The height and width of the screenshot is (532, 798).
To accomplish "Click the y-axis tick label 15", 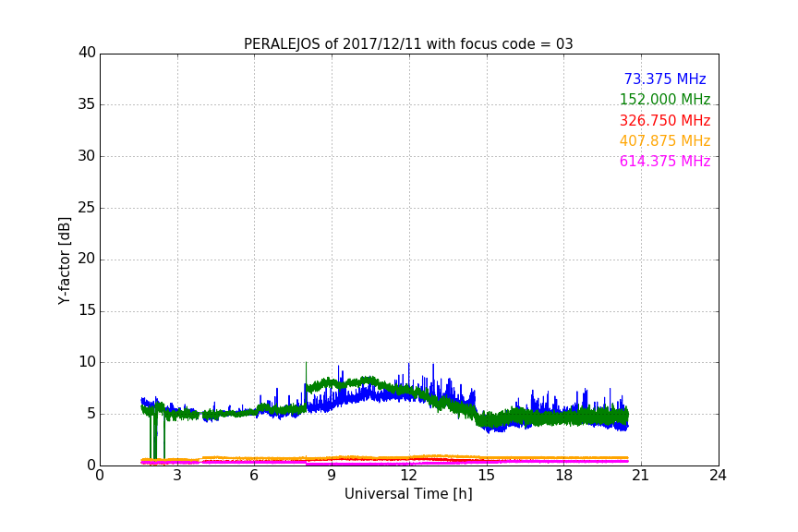I will 87,310.
